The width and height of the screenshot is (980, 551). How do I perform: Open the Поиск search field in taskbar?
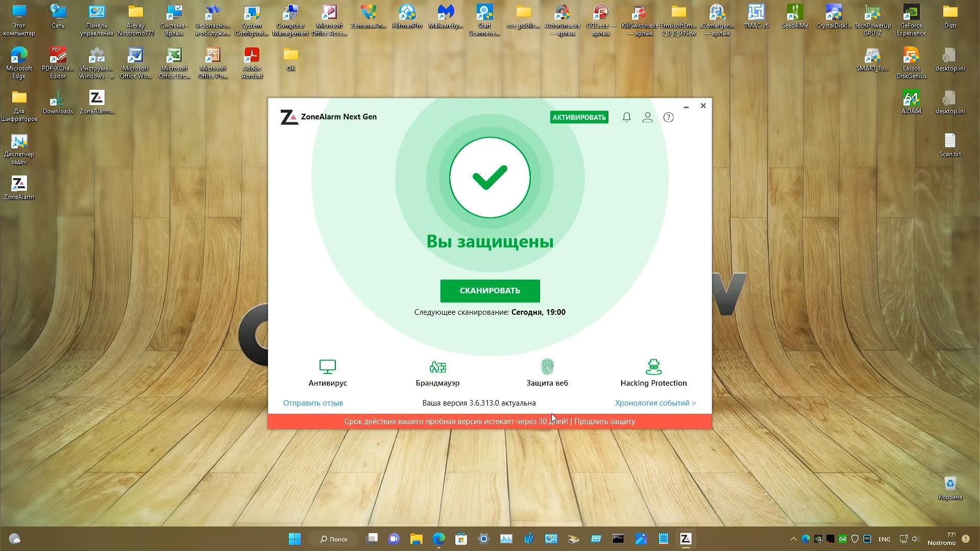coord(333,539)
